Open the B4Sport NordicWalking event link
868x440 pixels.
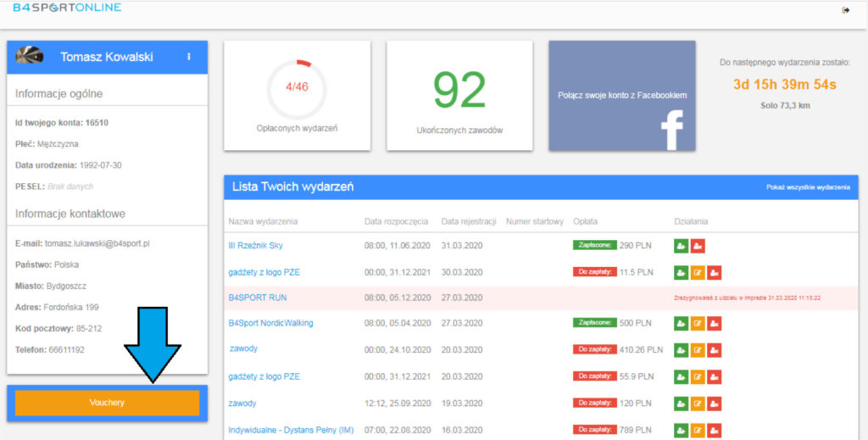pyautogui.click(x=270, y=323)
